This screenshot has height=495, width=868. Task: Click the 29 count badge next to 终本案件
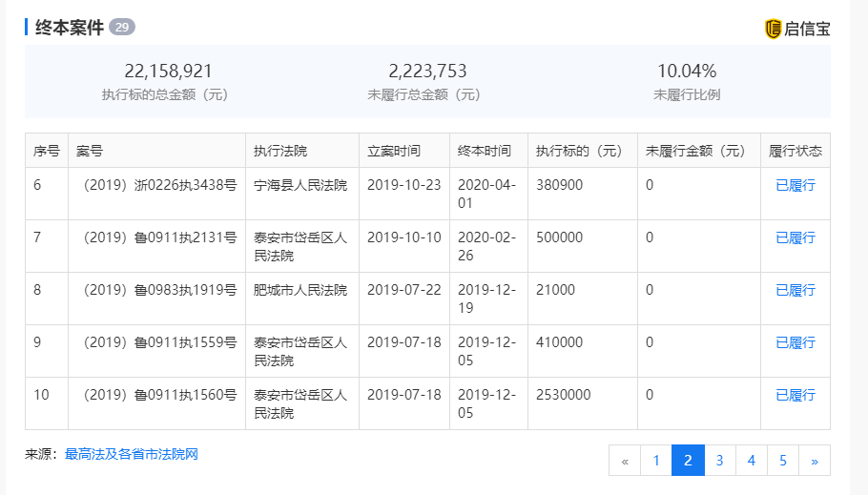pos(122,27)
